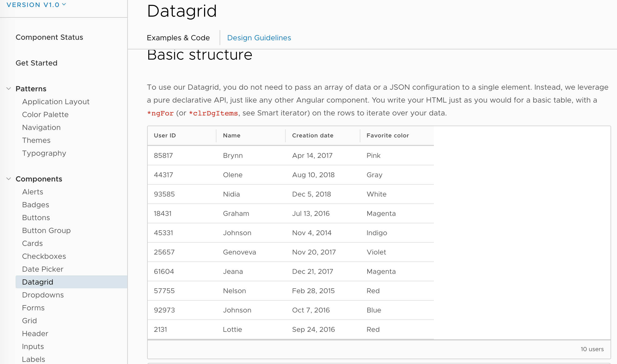Image resolution: width=617 pixels, height=364 pixels.
Task: Open the Component Status page
Action: click(x=49, y=37)
